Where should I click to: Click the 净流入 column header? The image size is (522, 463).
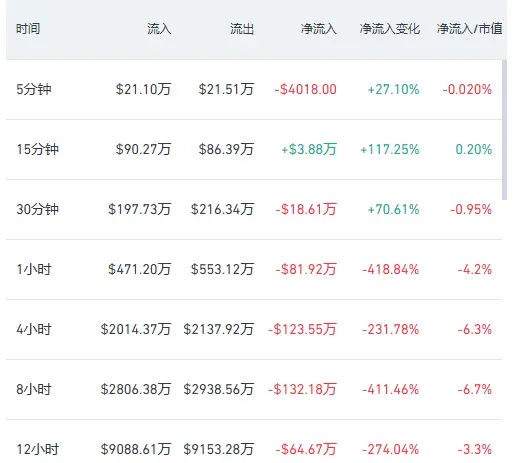(x=319, y=29)
